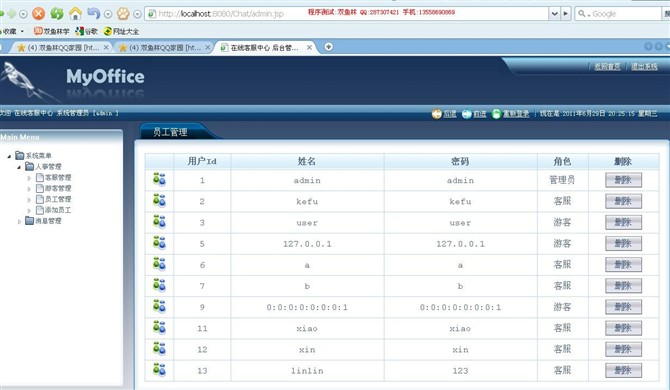Click the user icon in xiao row
Viewport: 670px width, 390px height.
coord(159,328)
